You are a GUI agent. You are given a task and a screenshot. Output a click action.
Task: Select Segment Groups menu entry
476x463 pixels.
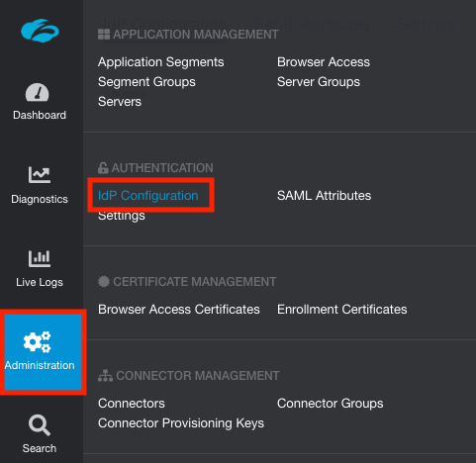click(146, 82)
